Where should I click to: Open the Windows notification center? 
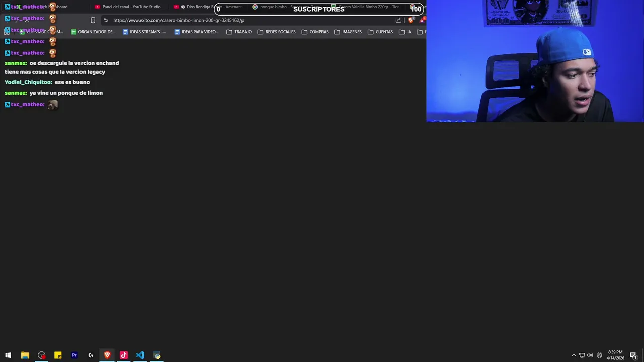(633, 355)
